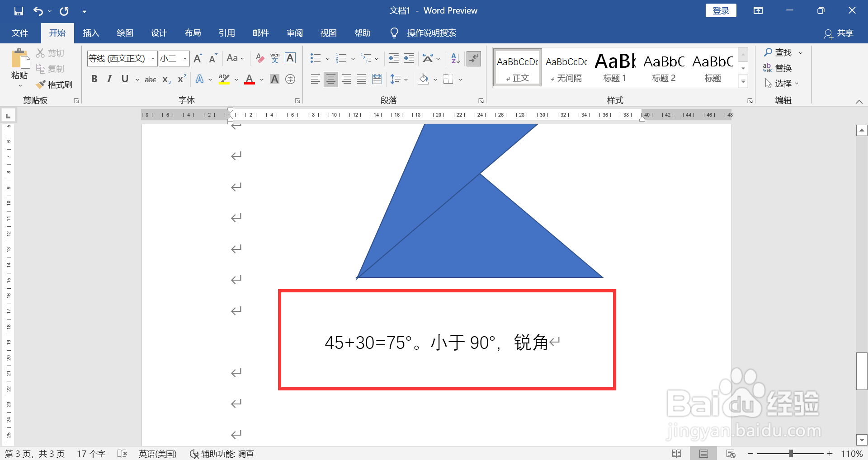Toggle Strikethrough formatting

(151, 80)
